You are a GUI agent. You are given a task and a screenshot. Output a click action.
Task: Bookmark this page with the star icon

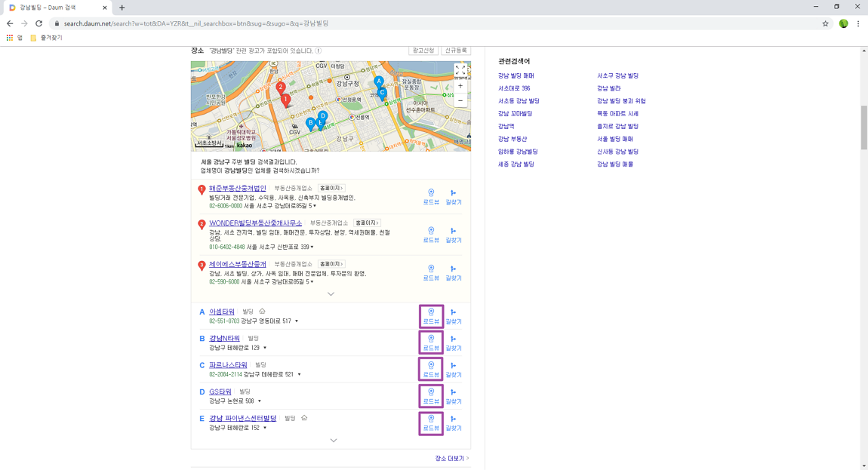click(x=825, y=23)
